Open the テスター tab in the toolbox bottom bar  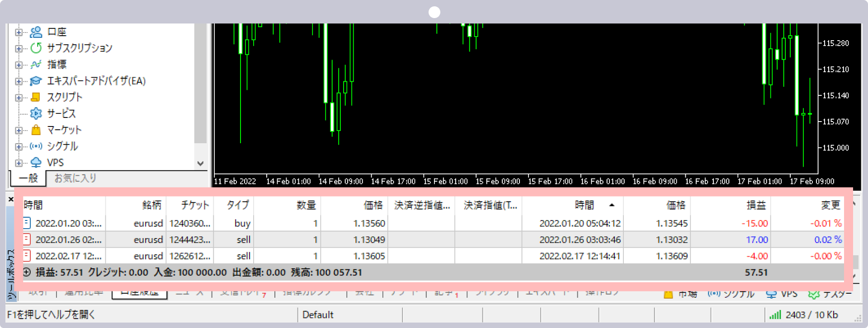point(830,294)
